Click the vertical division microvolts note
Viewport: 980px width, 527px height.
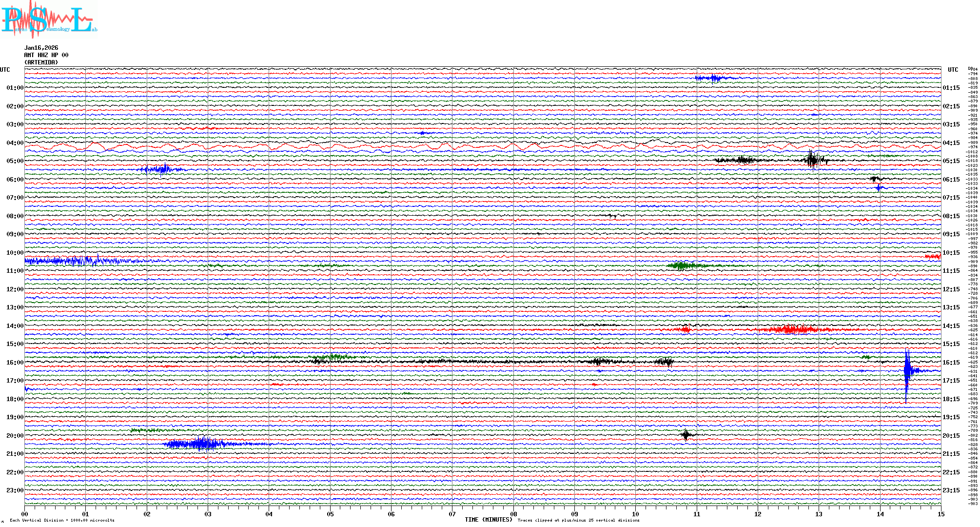point(62,520)
